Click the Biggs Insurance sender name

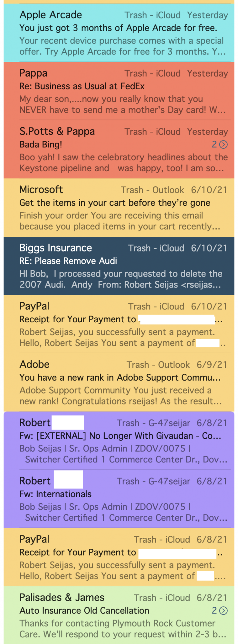point(56,248)
